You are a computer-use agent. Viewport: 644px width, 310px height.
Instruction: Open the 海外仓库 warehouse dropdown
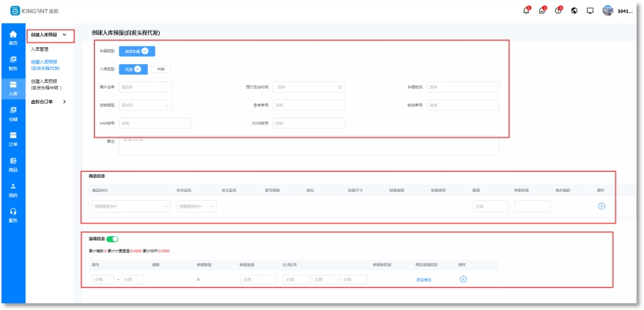click(x=146, y=87)
